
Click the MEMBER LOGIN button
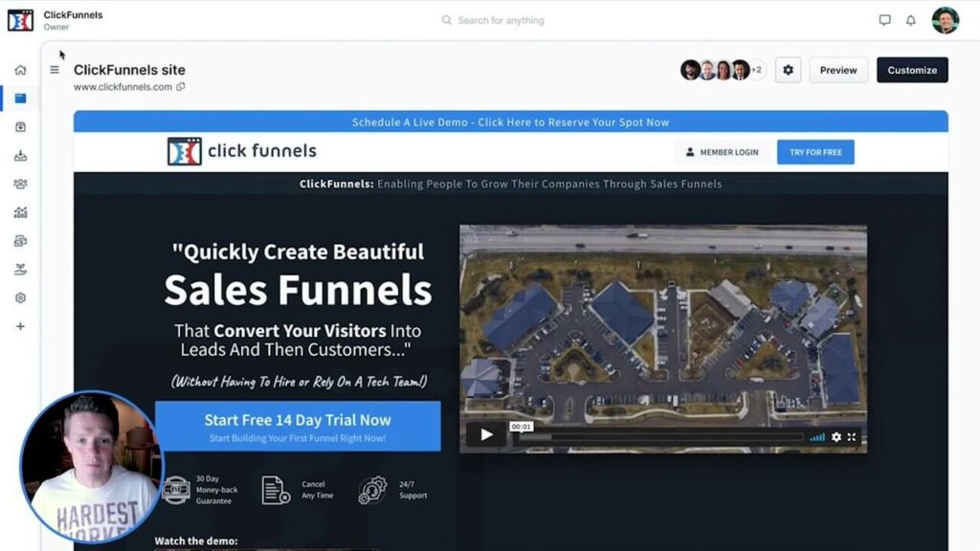click(x=722, y=152)
